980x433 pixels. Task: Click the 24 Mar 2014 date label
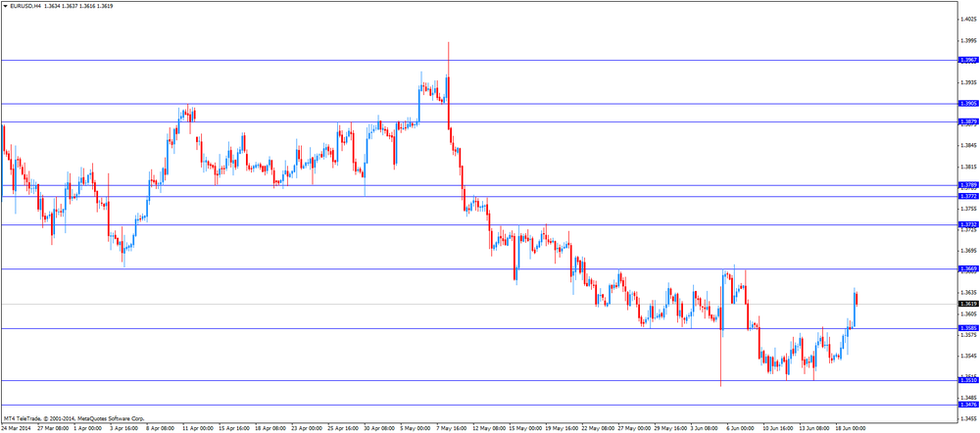[x=16, y=429]
